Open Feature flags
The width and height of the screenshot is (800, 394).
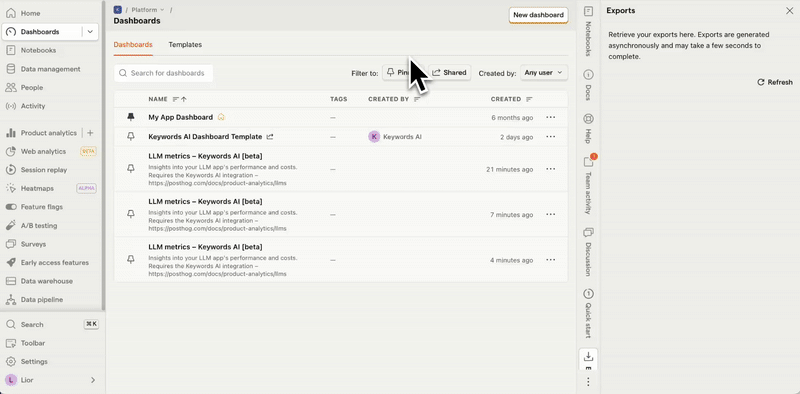(42, 207)
